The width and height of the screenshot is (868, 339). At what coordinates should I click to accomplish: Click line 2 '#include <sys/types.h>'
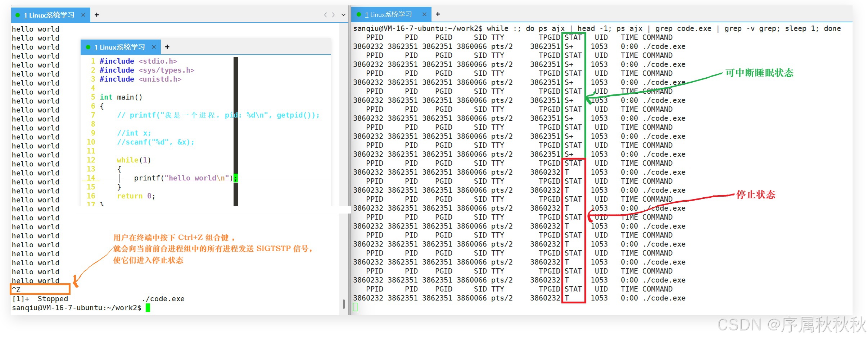click(147, 70)
